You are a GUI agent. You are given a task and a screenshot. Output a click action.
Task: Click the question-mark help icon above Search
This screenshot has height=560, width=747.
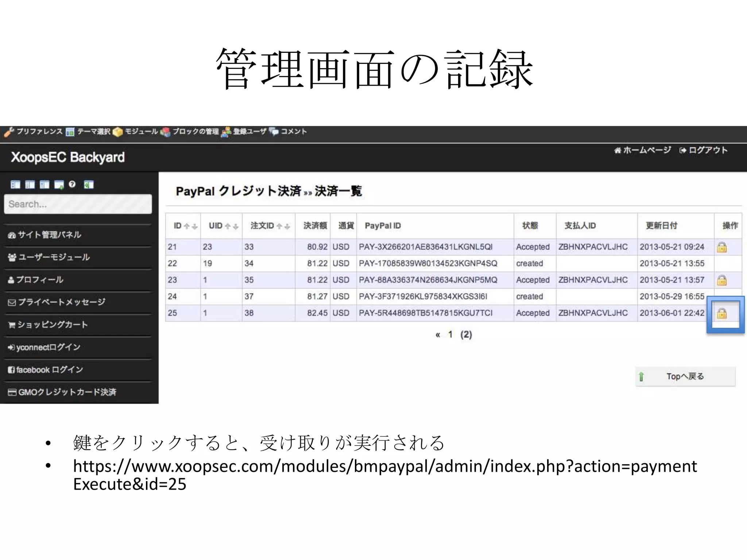(72, 184)
